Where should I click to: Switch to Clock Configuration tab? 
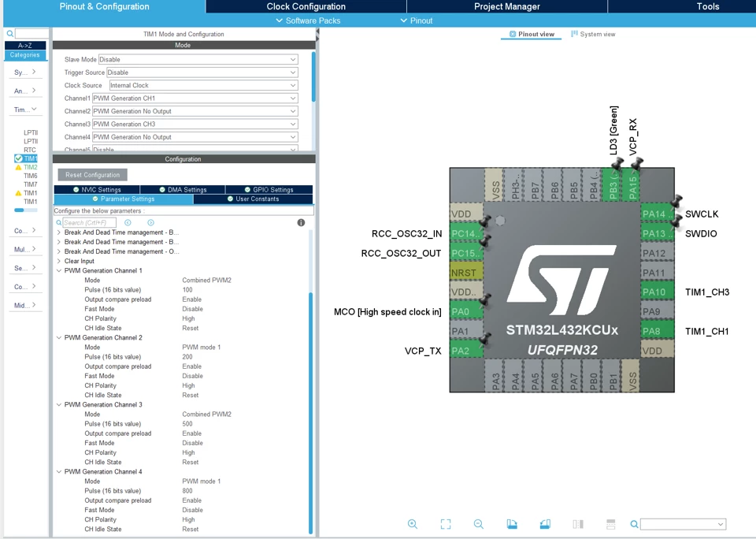[x=306, y=6]
